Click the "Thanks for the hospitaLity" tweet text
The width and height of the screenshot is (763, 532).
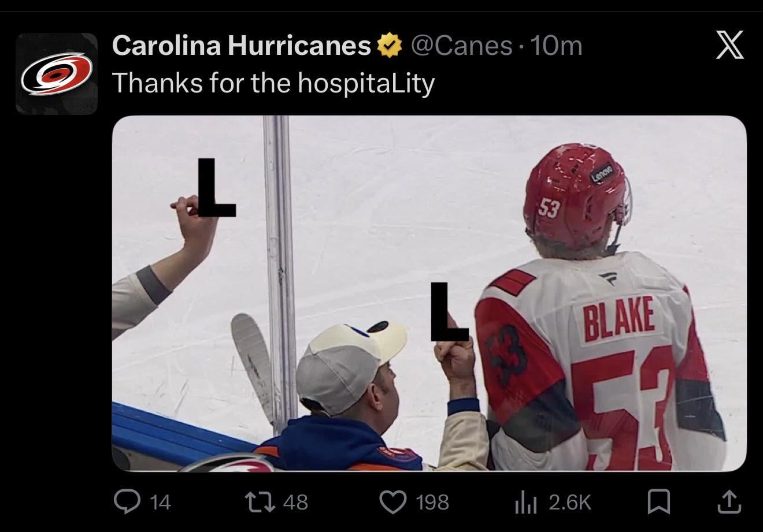coord(273,83)
